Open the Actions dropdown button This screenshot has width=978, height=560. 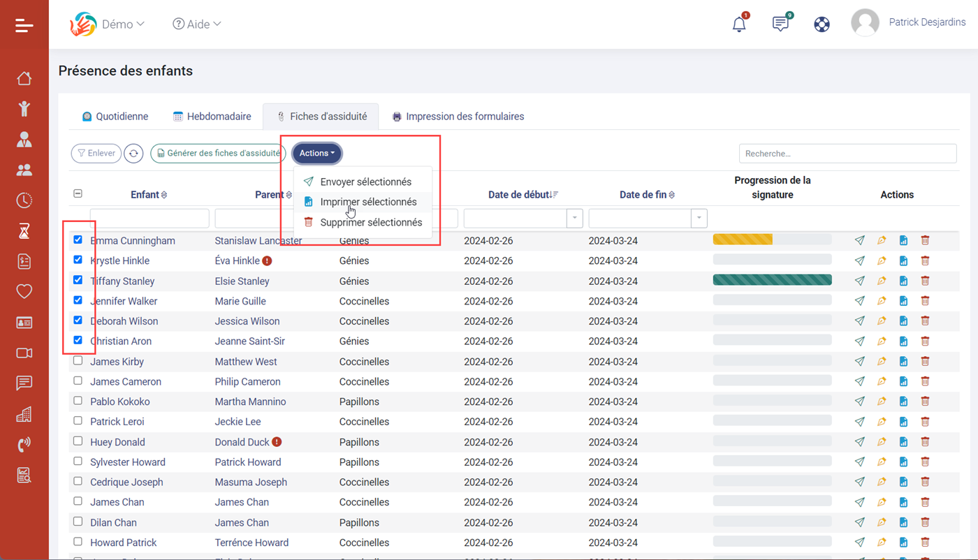pos(317,154)
